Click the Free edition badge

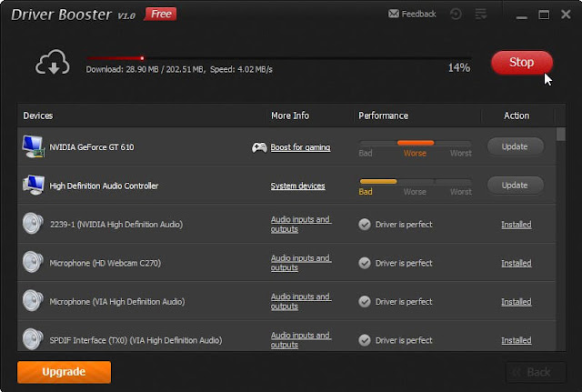(160, 15)
